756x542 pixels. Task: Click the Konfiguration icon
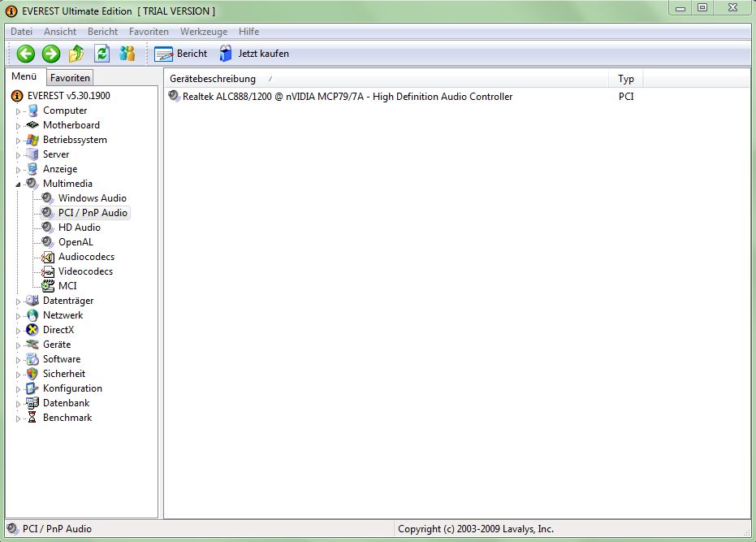coord(32,388)
